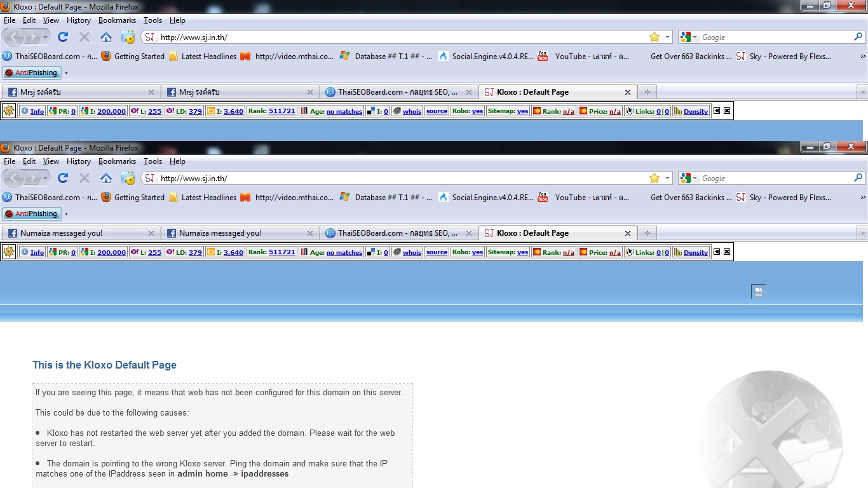Expand the URL history dropdown in the upper window
Screen dimensions: 868x488
pyautogui.click(x=667, y=37)
